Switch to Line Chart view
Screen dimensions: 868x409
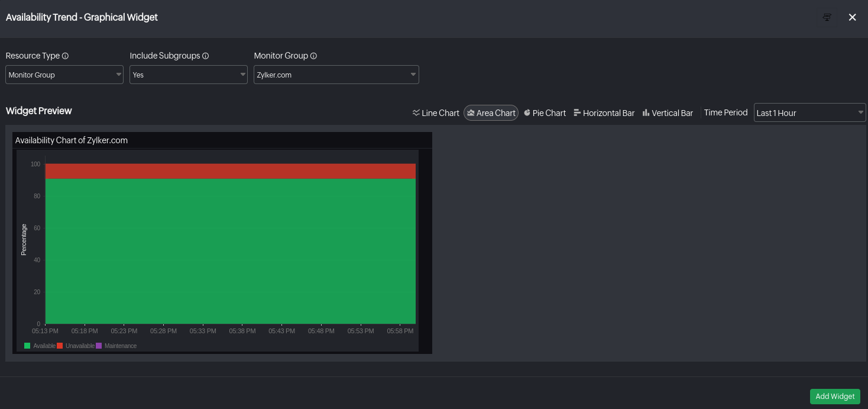436,112
